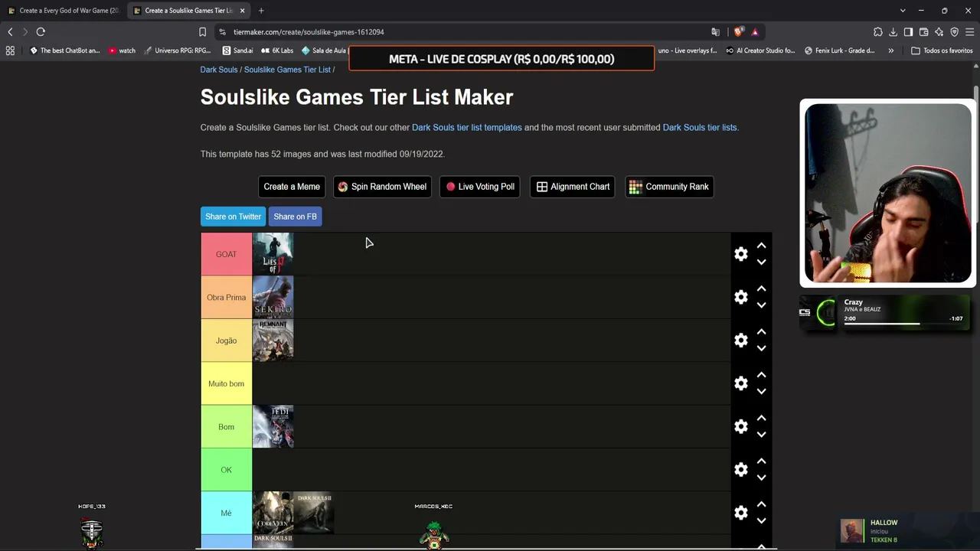Viewport: 980px width, 551px height.
Task: Toggle the browser sidebar panel
Action: (x=908, y=32)
